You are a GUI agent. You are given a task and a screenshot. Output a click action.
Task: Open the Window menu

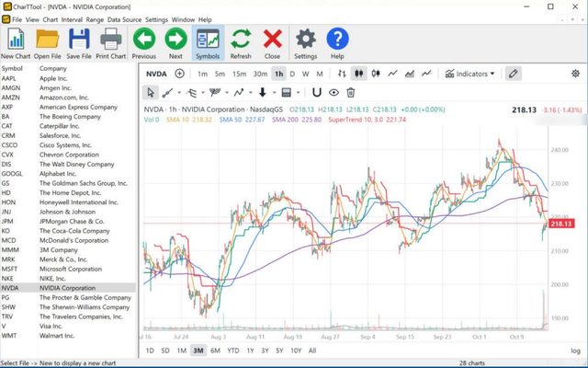(x=183, y=19)
